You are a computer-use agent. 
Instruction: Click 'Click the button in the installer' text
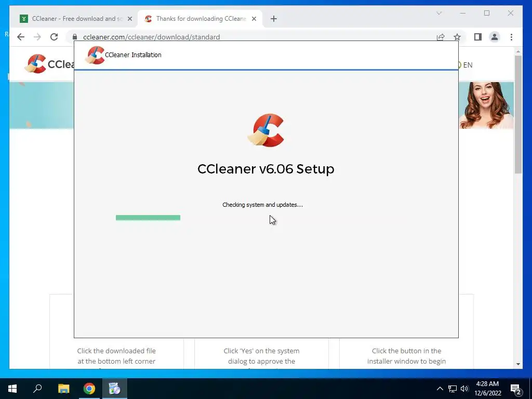coord(406,356)
